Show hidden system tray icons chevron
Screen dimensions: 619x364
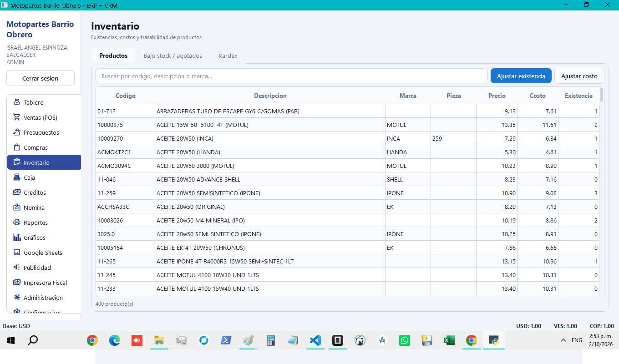(563, 340)
